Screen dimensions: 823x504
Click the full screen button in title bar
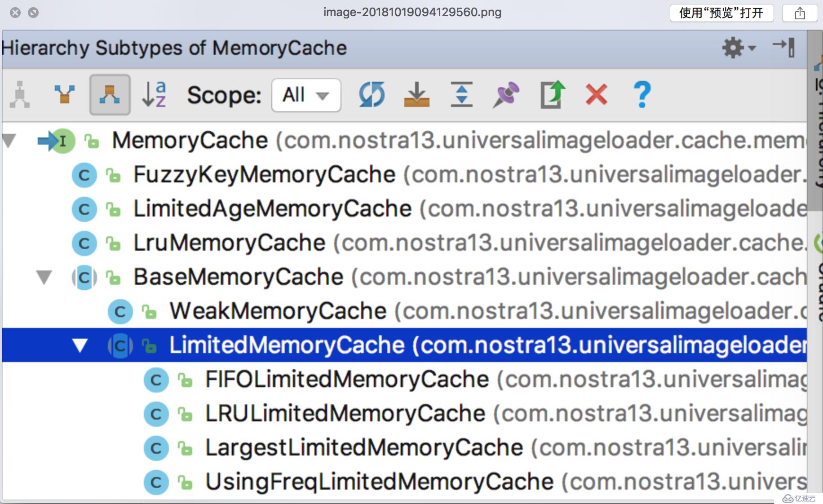33,13
